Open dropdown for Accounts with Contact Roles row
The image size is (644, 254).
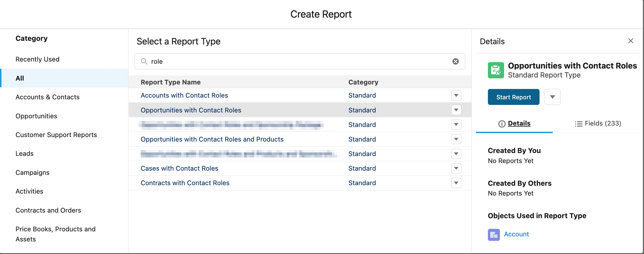[x=456, y=95]
